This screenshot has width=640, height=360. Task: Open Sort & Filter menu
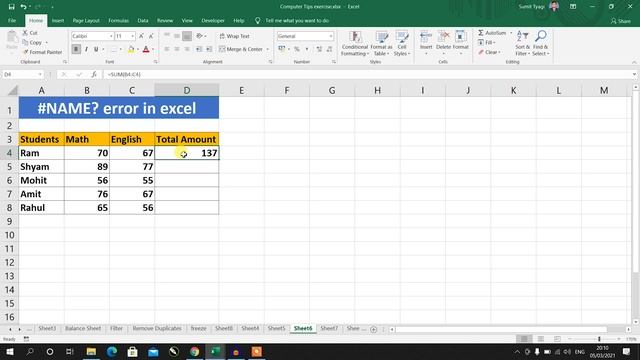pos(522,43)
